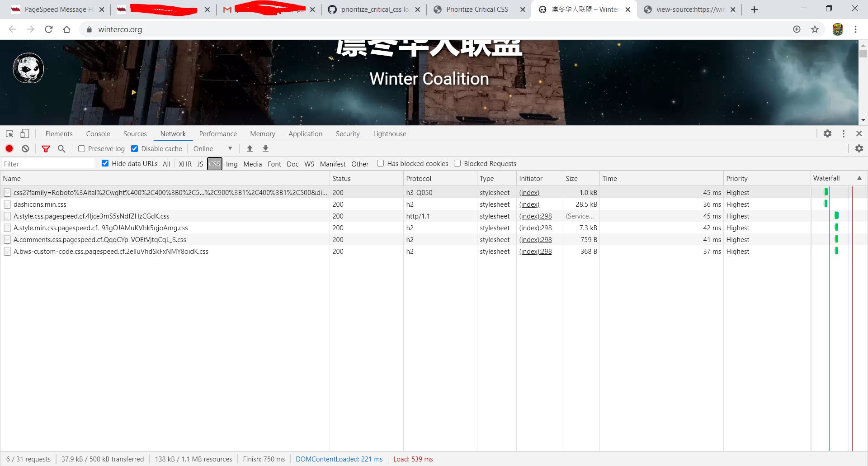The image size is (868, 466).
Task: Sort by Waterfall column arrow
Action: pos(859,178)
